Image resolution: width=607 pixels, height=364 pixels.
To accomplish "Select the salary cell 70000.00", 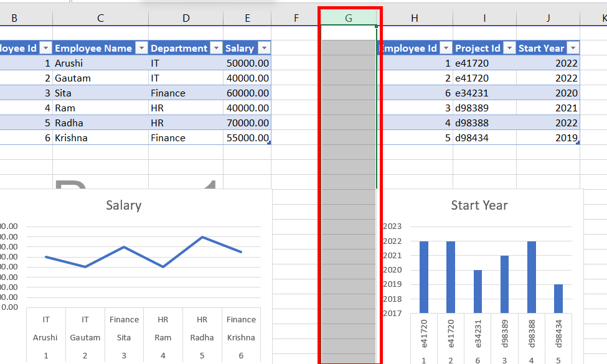I will 247,123.
